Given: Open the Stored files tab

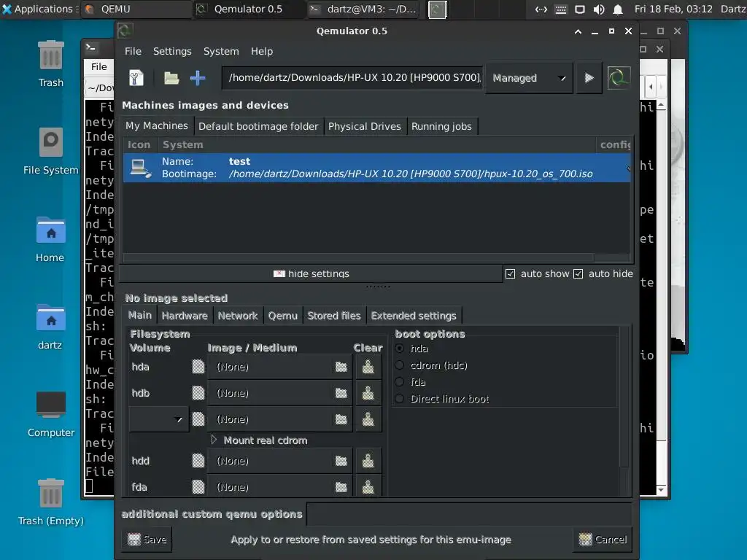Looking at the screenshot, I should [334, 316].
